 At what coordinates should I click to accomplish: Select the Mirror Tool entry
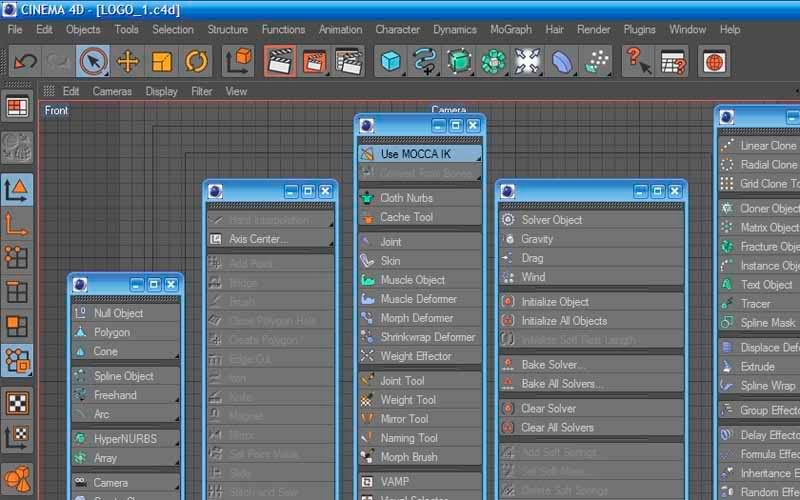(x=419, y=419)
